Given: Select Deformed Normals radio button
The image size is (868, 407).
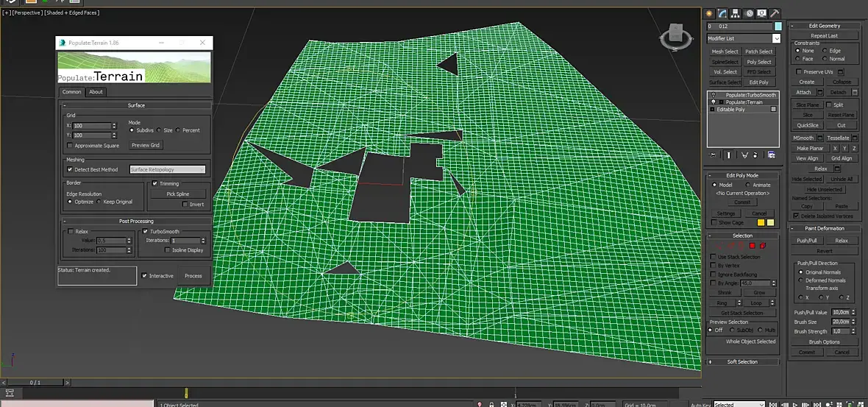Looking at the screenshot, I should coord(800,280).
